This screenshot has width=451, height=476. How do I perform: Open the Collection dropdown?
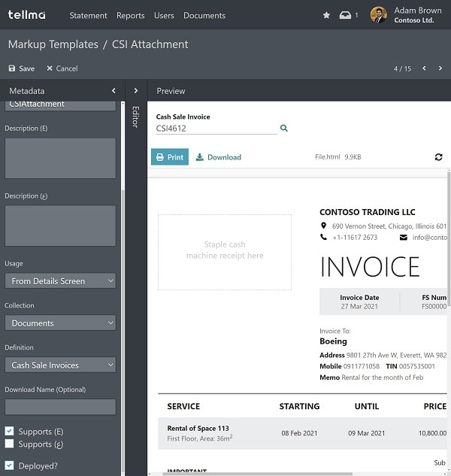click(x=60, y=323)
